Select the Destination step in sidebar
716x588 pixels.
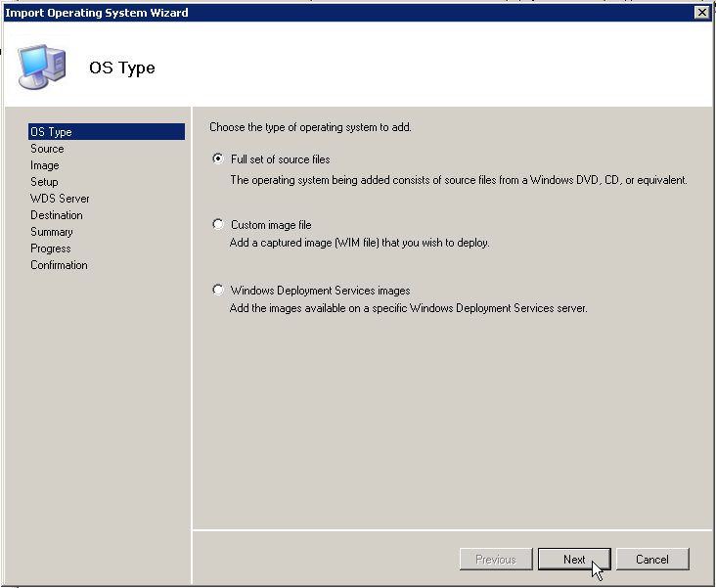57,215
